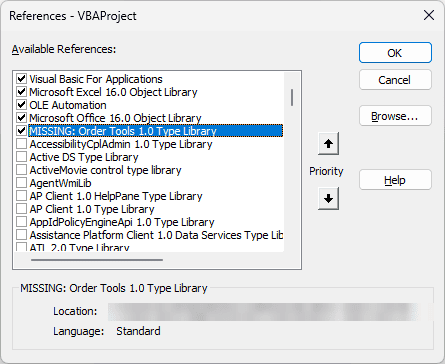Click the Cancel button
This screenshot has width=445, height=364.
click(x=395, y=80)
